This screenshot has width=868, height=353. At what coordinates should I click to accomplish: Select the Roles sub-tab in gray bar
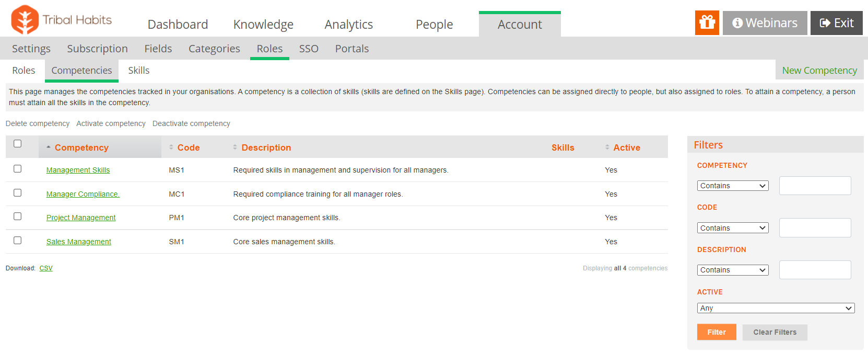click(x=269, y=49)
